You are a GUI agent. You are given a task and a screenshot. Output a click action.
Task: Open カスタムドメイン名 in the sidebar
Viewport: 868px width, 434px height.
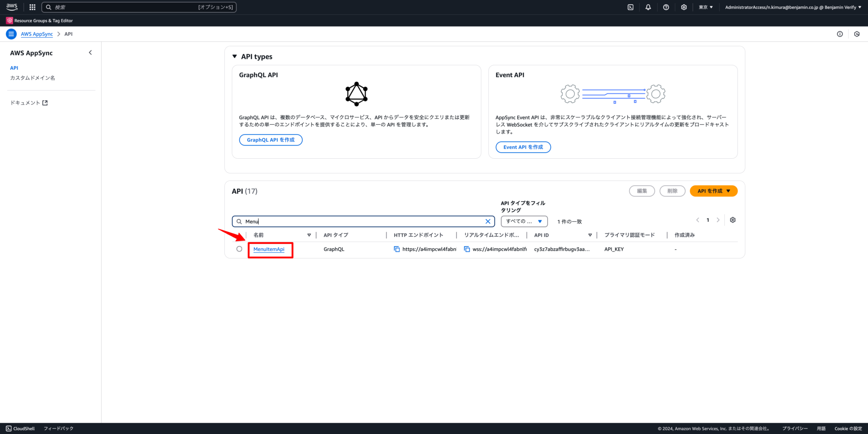coord(32,78)
